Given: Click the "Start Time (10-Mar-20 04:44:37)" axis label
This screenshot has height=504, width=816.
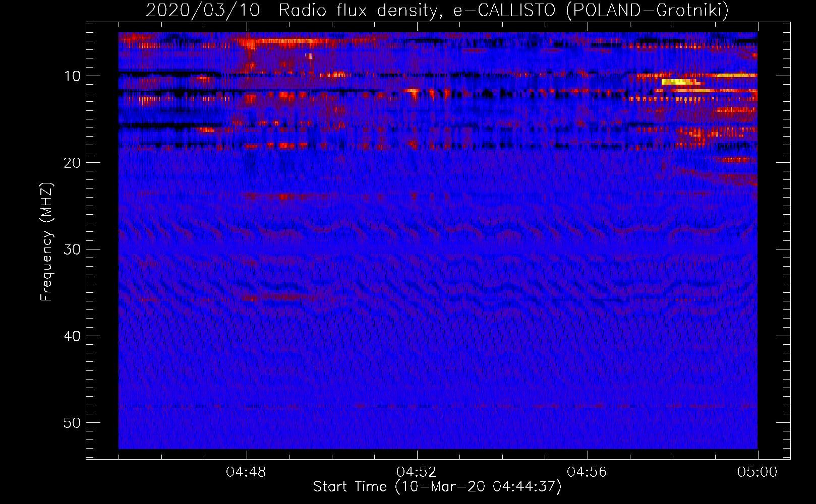Looking at the screenshot, I should [x=437, y=487].
